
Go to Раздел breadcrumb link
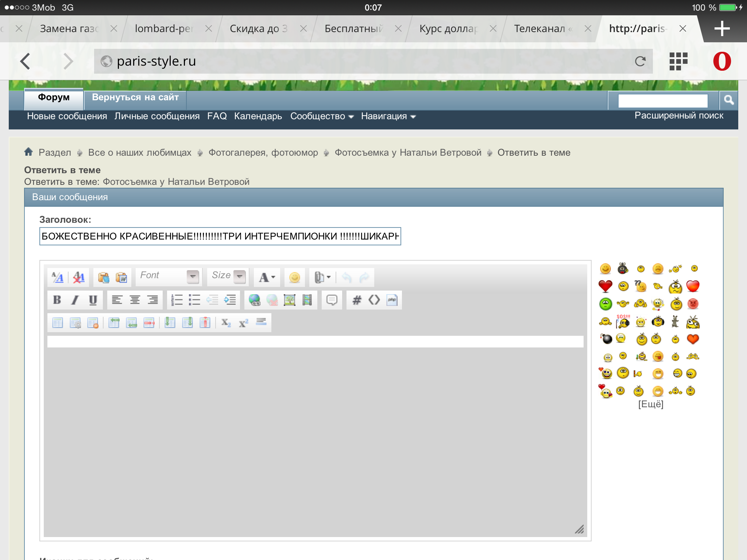click(55, 153)
